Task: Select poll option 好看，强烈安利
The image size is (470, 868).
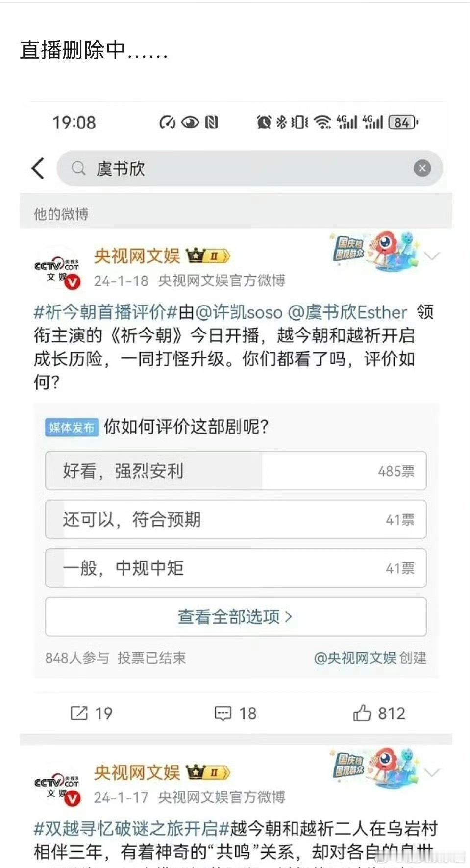Action: click(x=236, y=471)
